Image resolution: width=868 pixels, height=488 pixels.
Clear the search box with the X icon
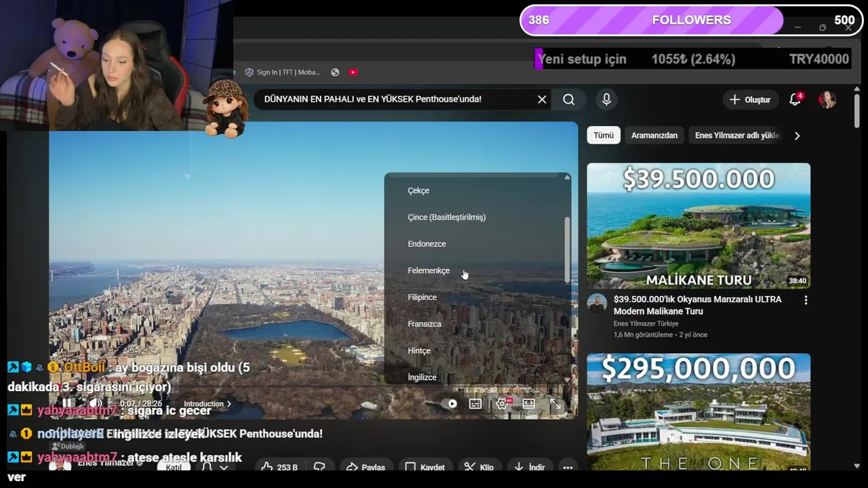pos(542,100)
